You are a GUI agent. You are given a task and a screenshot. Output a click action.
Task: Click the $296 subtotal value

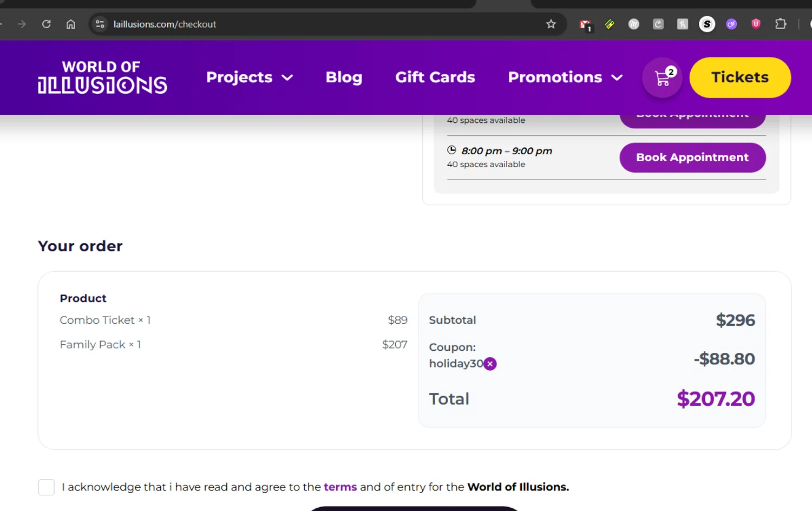coord(735,320)
